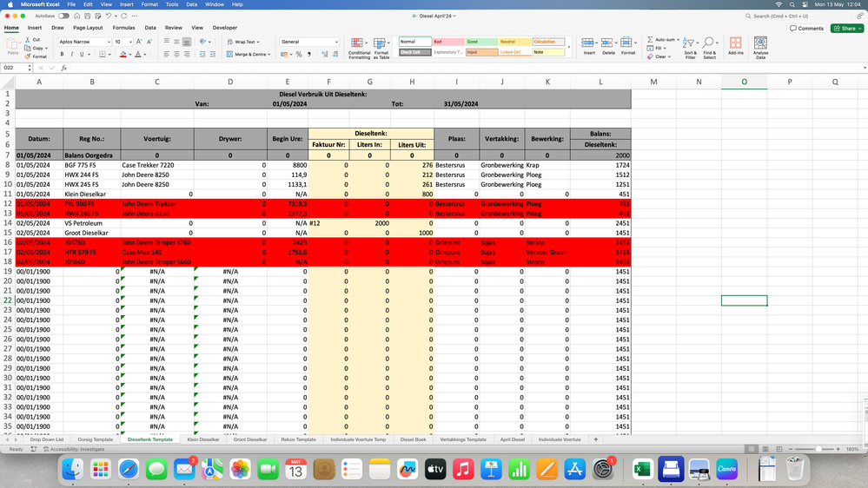Toggle the AutoSave switch

[x=63, y=16]
